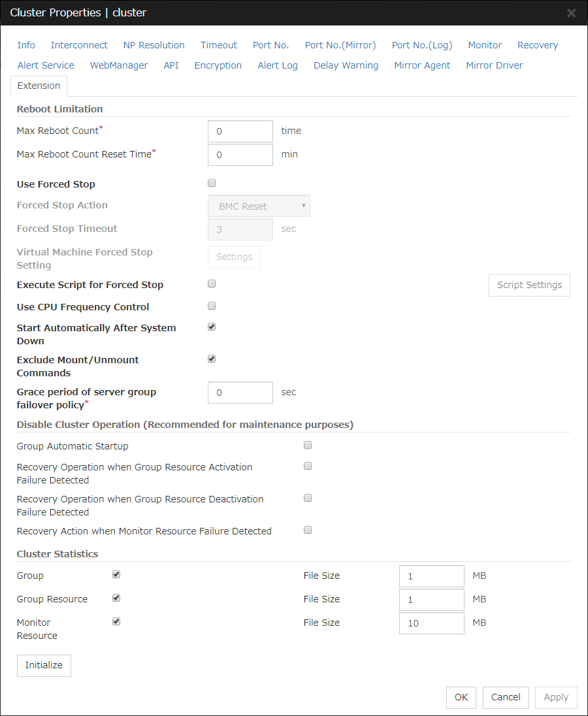Click the Max Reboot Count field

click(x=240, y=131)
